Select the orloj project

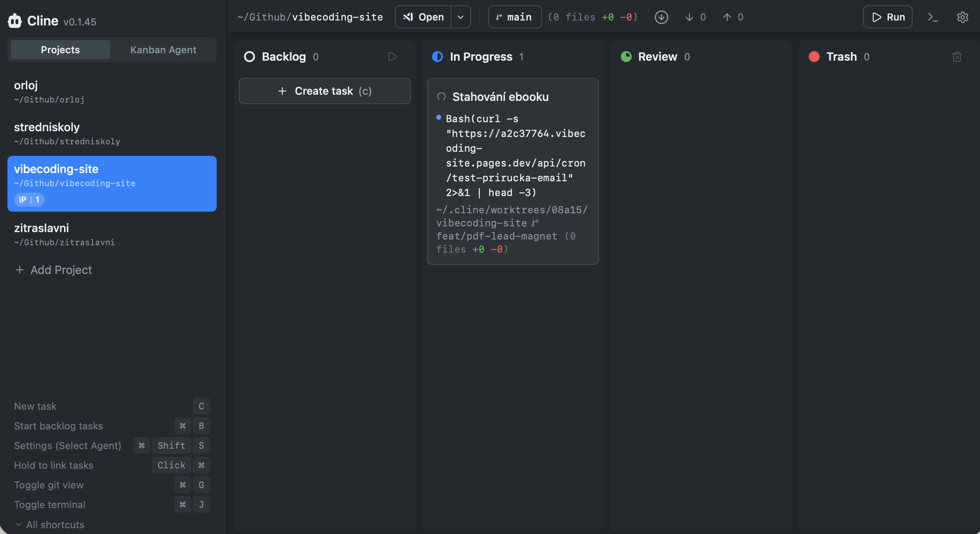tap(112, 92)
